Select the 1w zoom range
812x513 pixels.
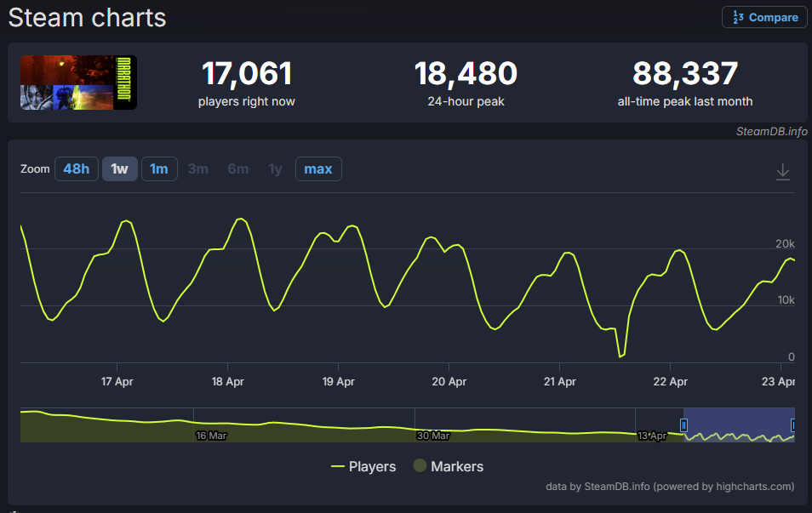pos(120,168)
